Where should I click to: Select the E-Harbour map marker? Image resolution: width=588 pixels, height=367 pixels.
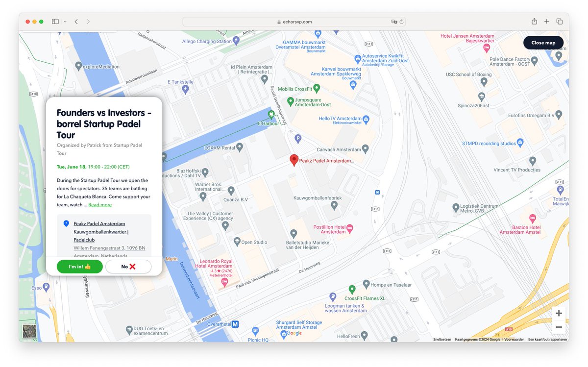tap(271, 114)
